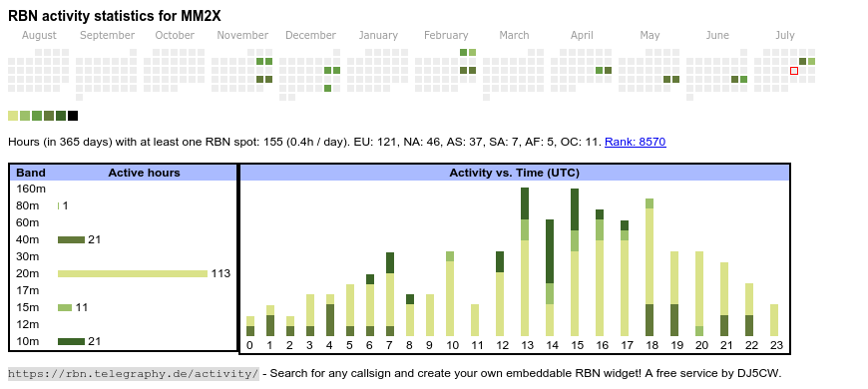The image size is (868, 389).
Task: Click the Band column header
Action: (x=31, y=173)
